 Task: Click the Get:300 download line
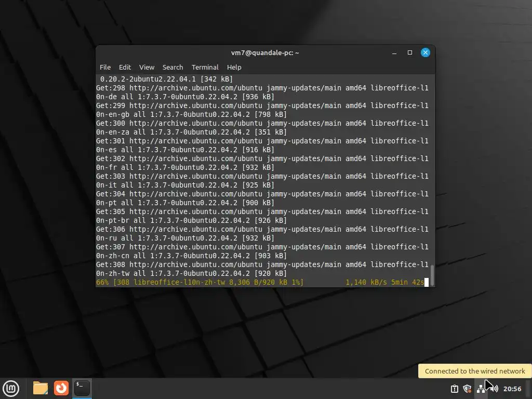262,123
